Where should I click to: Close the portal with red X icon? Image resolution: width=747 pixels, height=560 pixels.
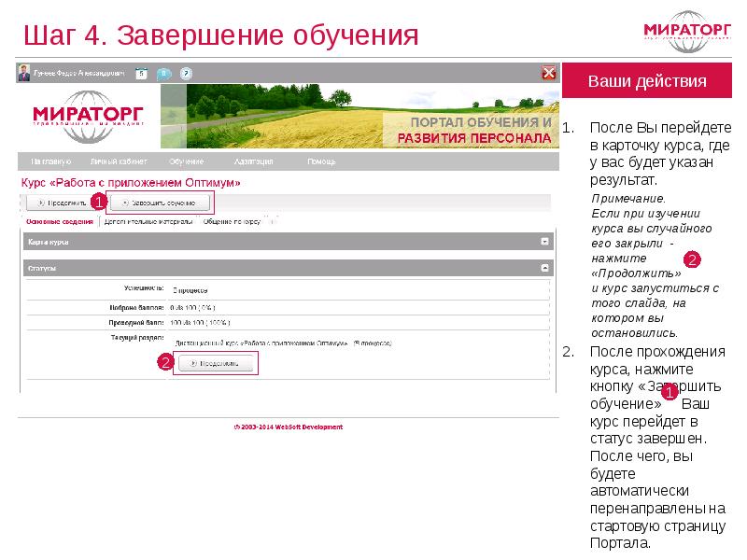[549, 73]
